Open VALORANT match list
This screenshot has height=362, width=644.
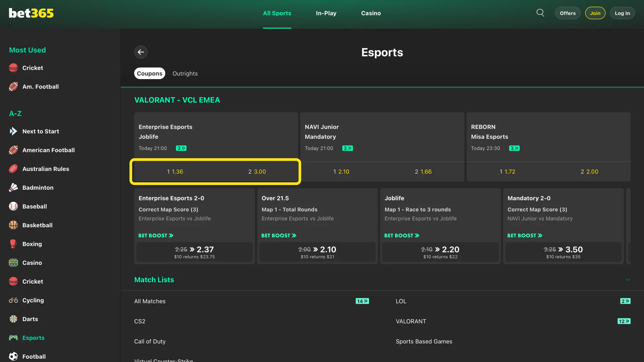pyautogui.click(x=411, y=321)
